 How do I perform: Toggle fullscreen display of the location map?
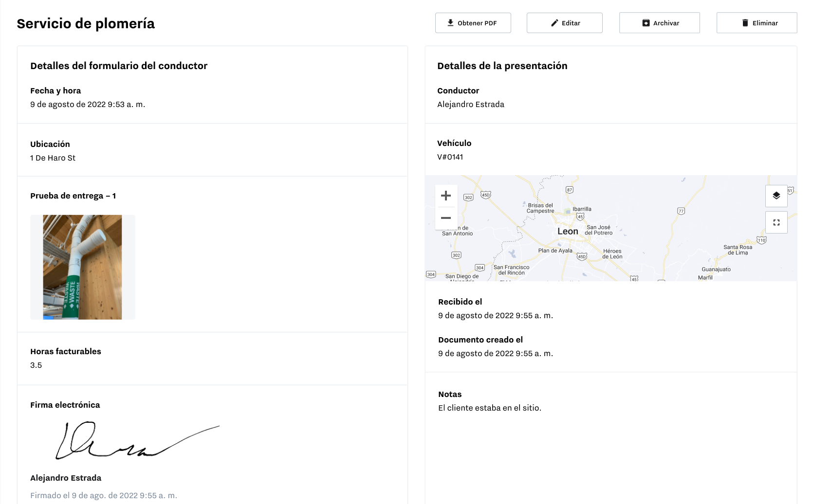pos(776,222)
